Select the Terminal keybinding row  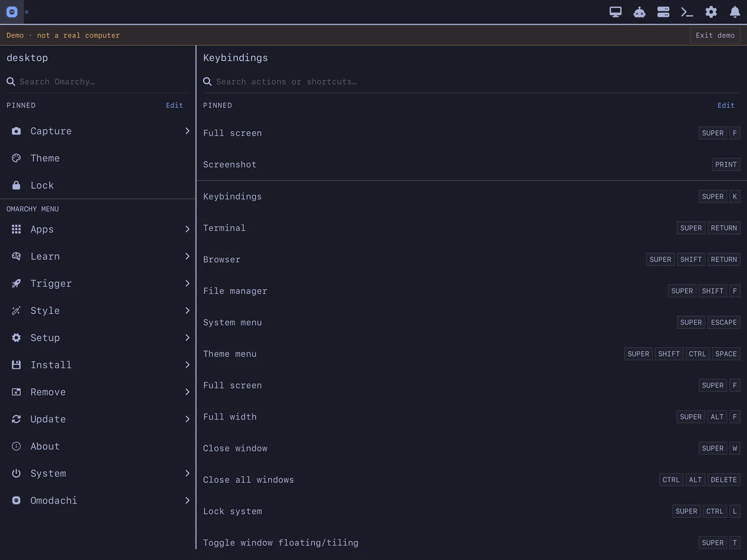[x=472, y=228]
